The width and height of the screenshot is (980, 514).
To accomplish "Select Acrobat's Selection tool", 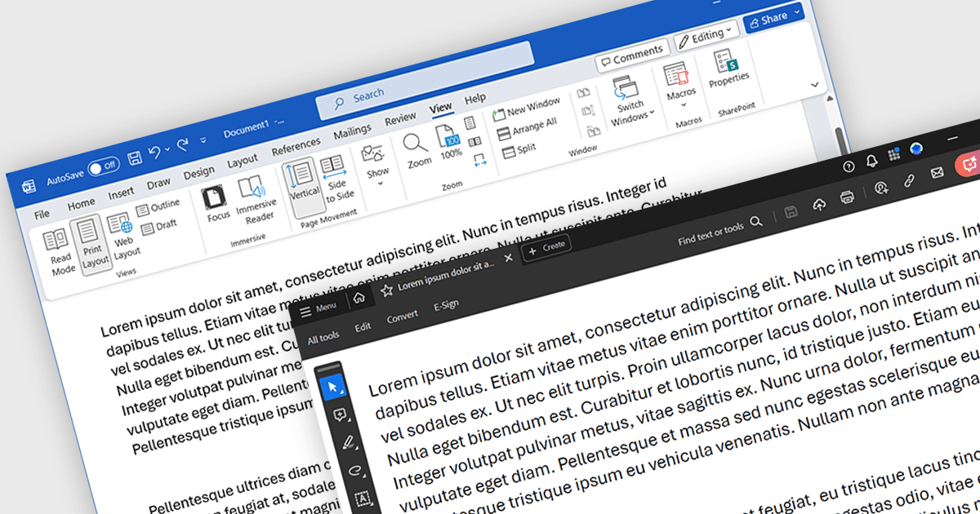I will pyautogui.click(x=333, y=387).
